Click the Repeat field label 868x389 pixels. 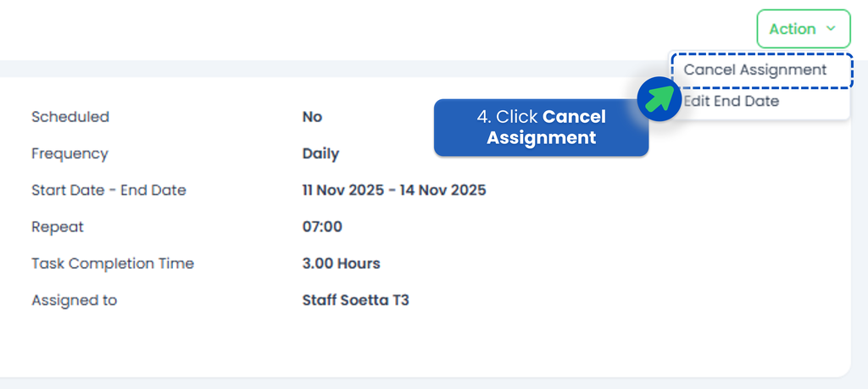pos(58,227)
